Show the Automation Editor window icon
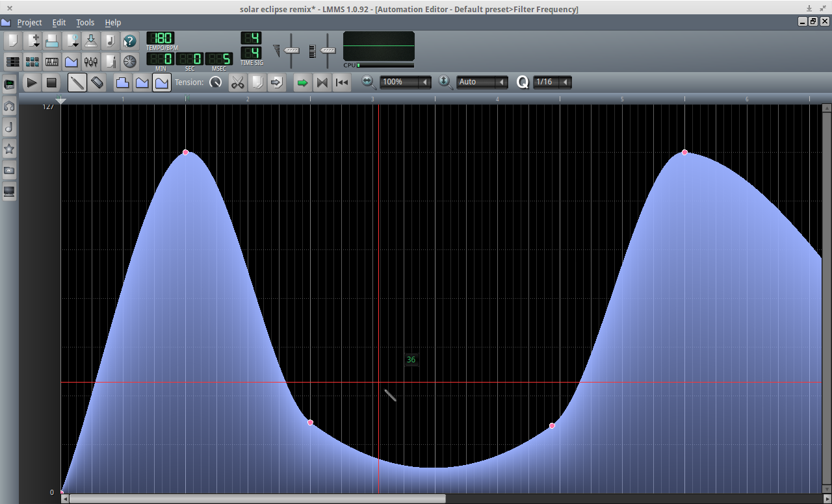This screenshot has width=832, height=504. [71, 62]
